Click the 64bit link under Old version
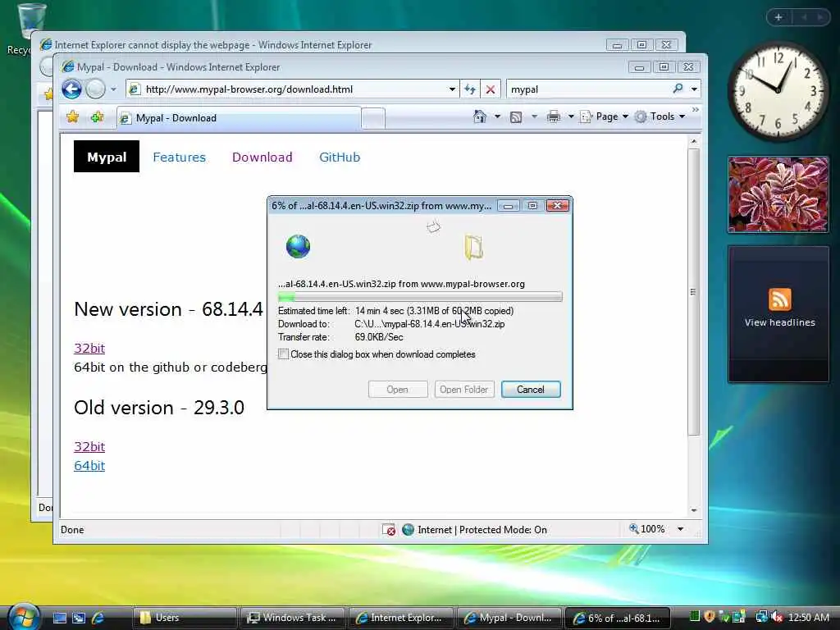This screenshot has width=840, height=630. (x=89, y=466)
